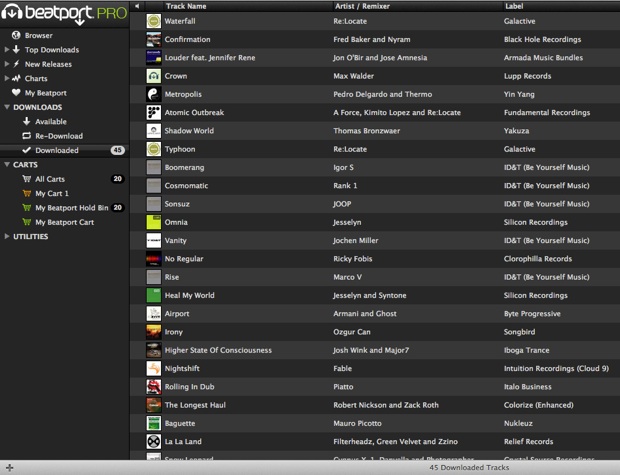Open My Beatport Cart
Image resolution: width=620 pixels, height=475 pixels.
pyautogui.click(x=64, y=222)
